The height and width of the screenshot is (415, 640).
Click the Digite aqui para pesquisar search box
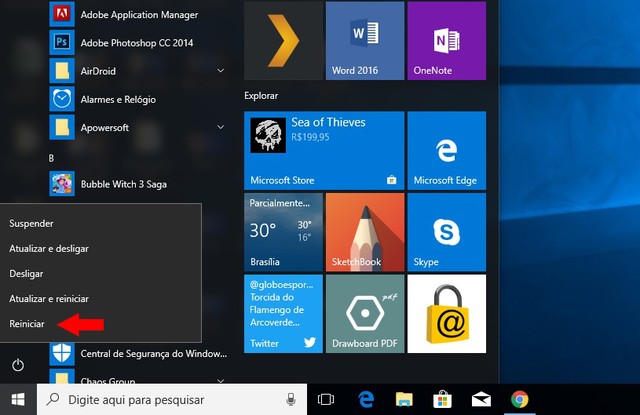(172, 399)
